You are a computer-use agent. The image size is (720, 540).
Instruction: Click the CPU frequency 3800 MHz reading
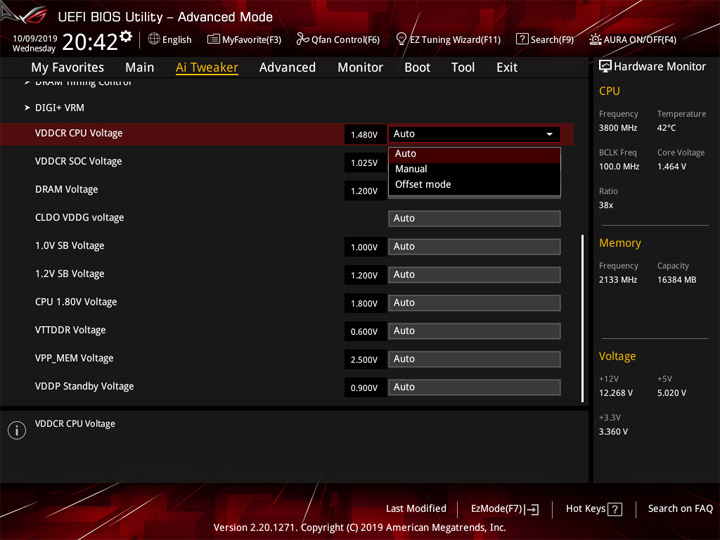pyautogui.click(x=618, y=128)
